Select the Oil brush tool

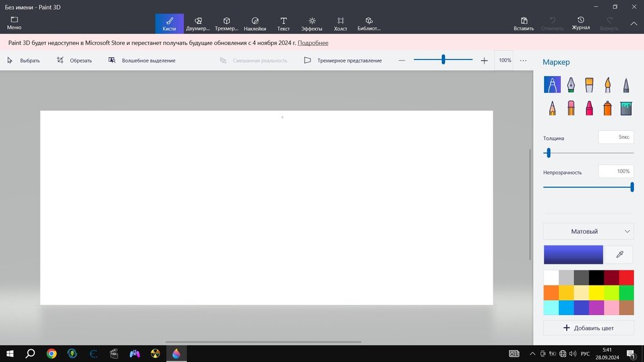(589, 85)
